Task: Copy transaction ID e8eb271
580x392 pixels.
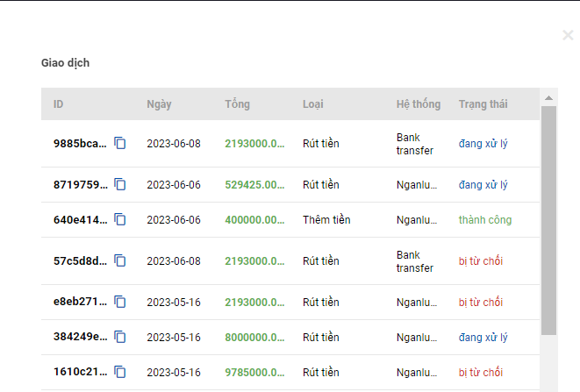Action: [x=120, y=302]
